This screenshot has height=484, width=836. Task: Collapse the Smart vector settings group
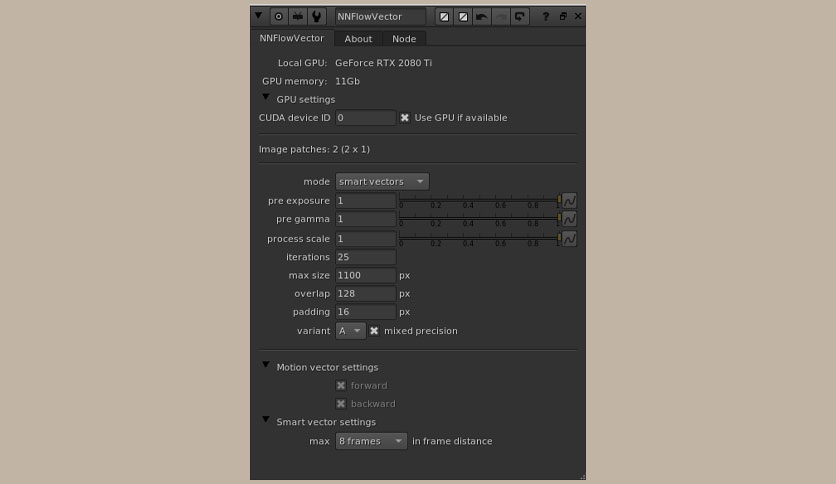coord(266,420)
